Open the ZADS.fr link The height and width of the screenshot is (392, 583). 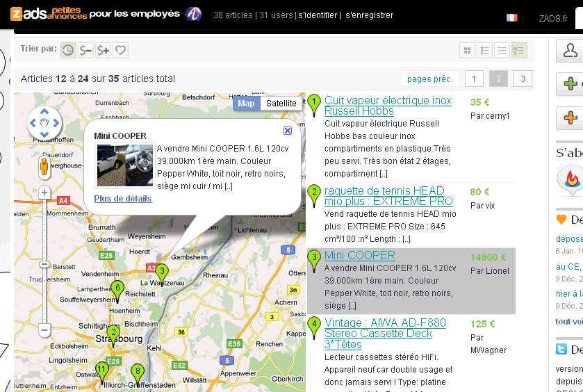(553, 18)
